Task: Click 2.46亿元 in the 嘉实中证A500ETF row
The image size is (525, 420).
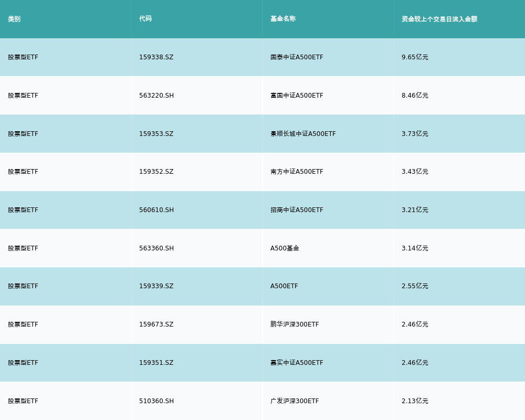Action: click(415, 363)
